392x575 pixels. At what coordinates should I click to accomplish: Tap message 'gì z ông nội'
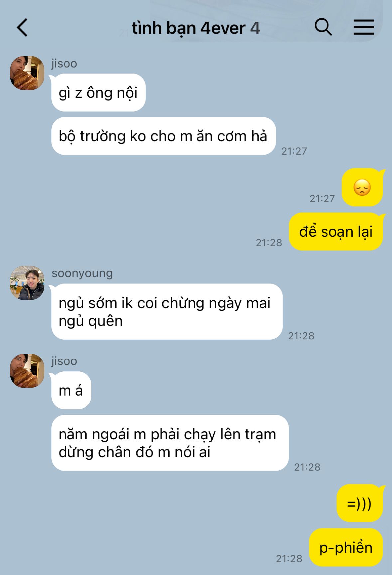coord(98,93)
